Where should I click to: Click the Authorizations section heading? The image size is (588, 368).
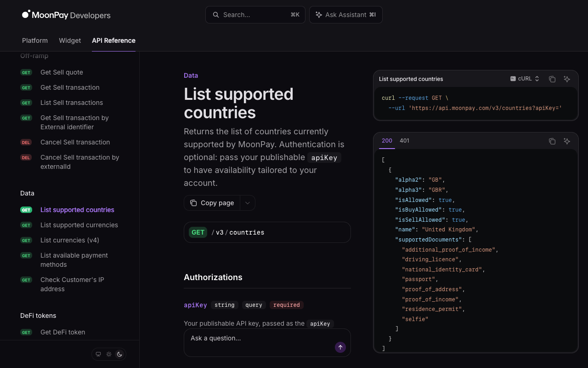(213, 277)
